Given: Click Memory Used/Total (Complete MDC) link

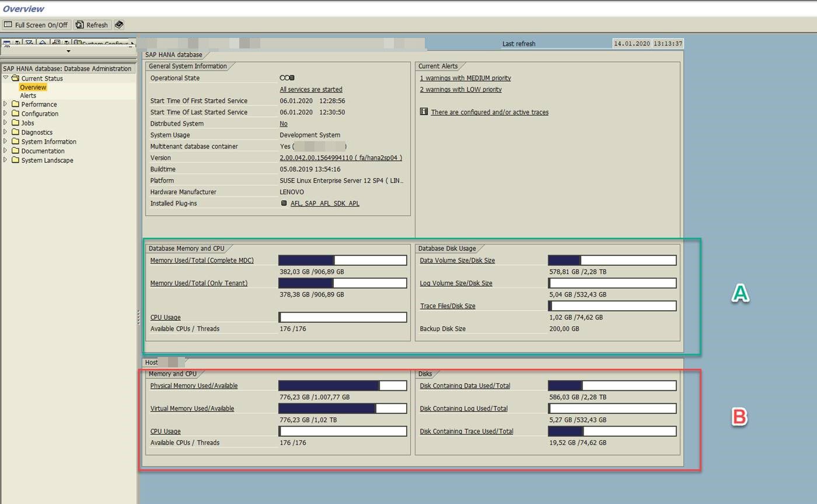Looking at the screenshot, I should point(202,260).
